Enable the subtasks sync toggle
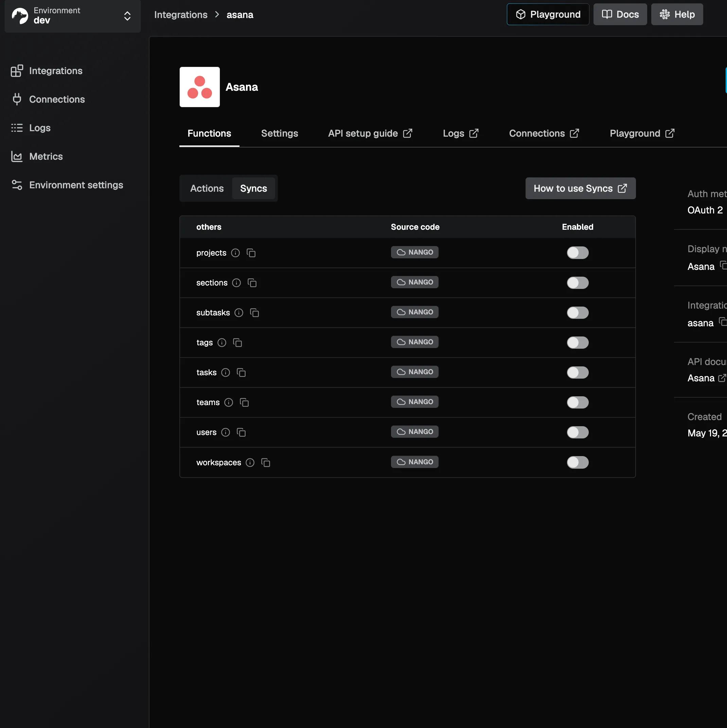 point(578,312)
